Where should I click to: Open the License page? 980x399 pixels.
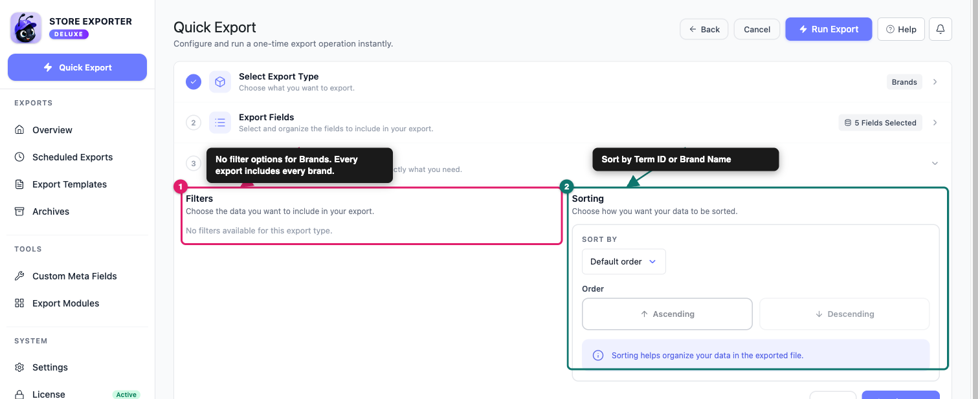point(49,394)
